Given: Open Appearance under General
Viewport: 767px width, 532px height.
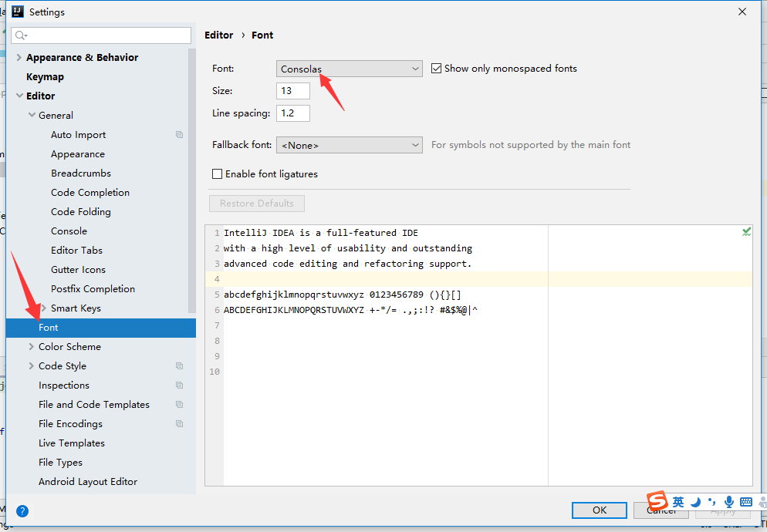Looking at the screenshot, I should [78, 154].
